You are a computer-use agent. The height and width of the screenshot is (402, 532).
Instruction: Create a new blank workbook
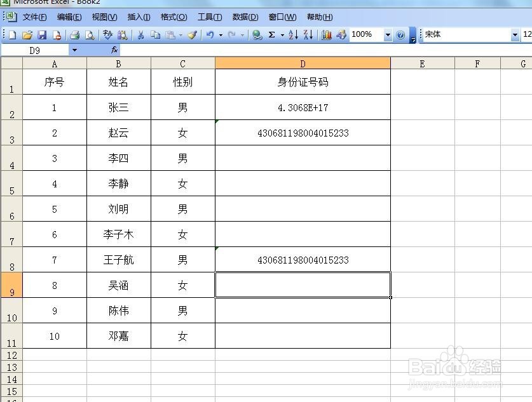12,35
